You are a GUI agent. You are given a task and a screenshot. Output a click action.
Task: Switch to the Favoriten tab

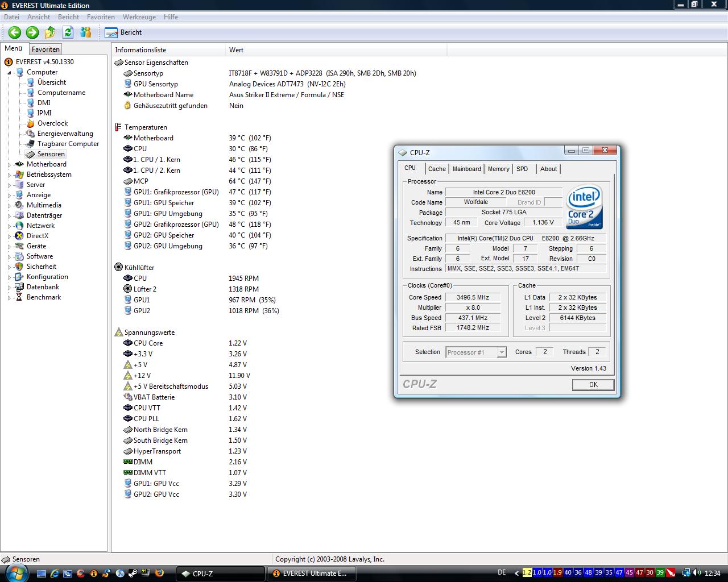point(45,49)
